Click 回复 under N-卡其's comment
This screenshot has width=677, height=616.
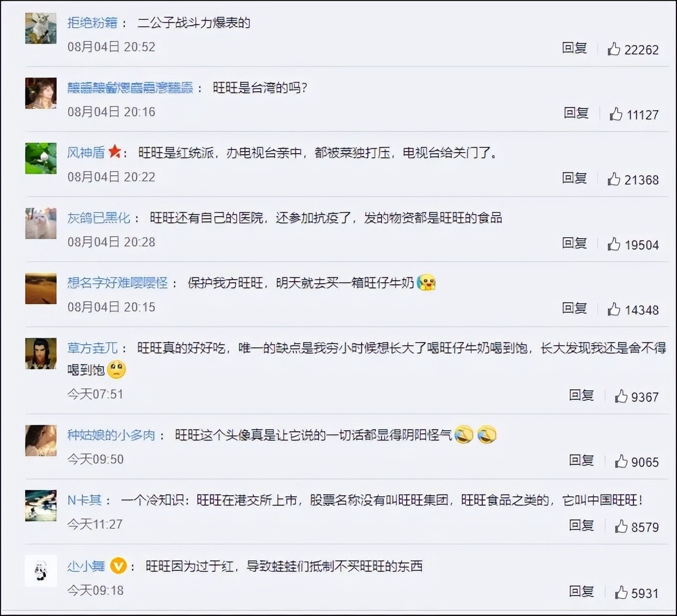(581, 526)
